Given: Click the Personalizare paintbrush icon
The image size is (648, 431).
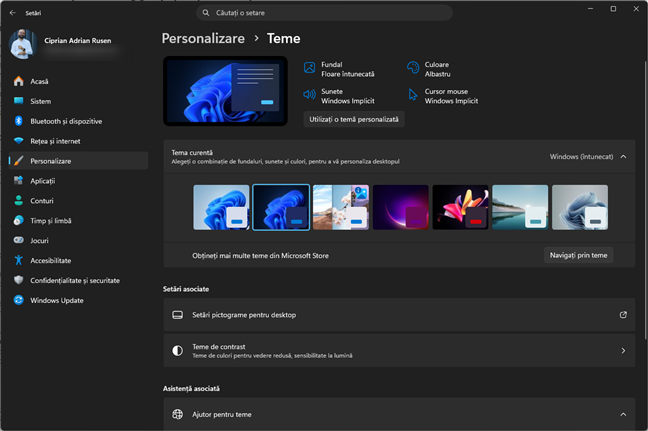Looking at the screenshot, I should click(x=19, y=161).
